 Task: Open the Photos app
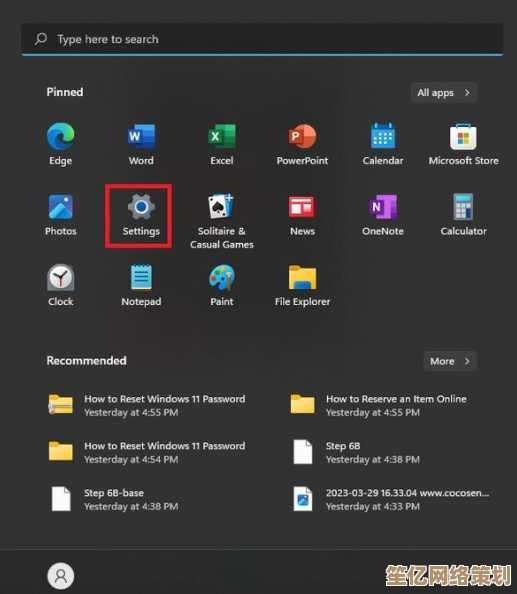[x=61, y=215]
